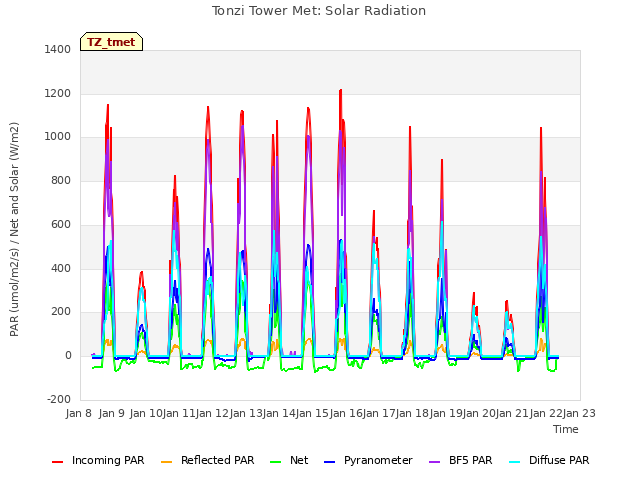Click the 1400 y-axis tick label

click(58, 49)
